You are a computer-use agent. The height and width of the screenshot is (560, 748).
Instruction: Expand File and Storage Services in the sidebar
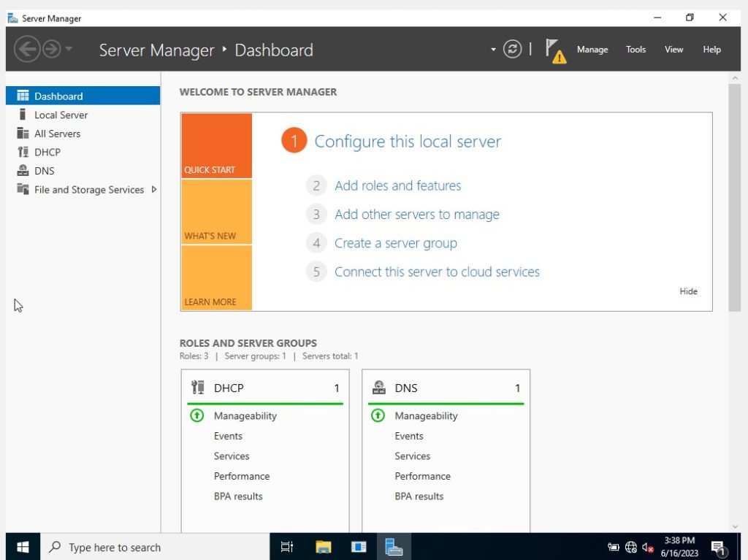(x=153, y=189)
